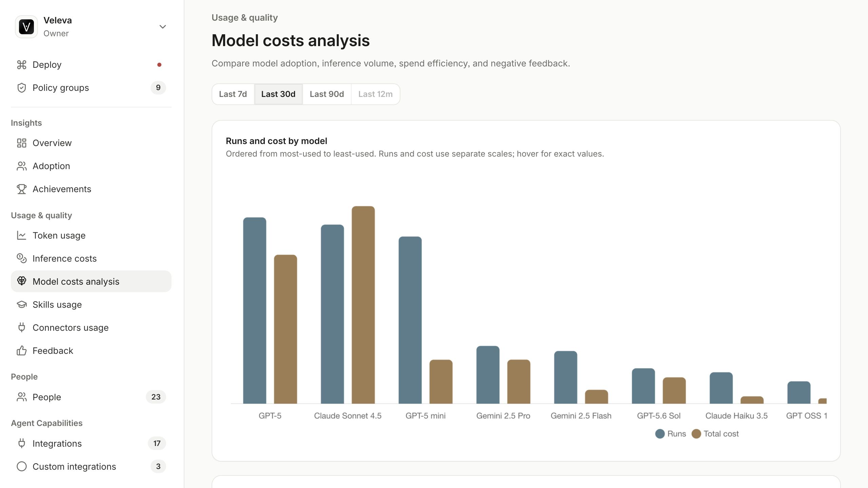This screenshot has width=868, height=488.
Task: Click the Veleva logo icon
Action: (26, 27)
